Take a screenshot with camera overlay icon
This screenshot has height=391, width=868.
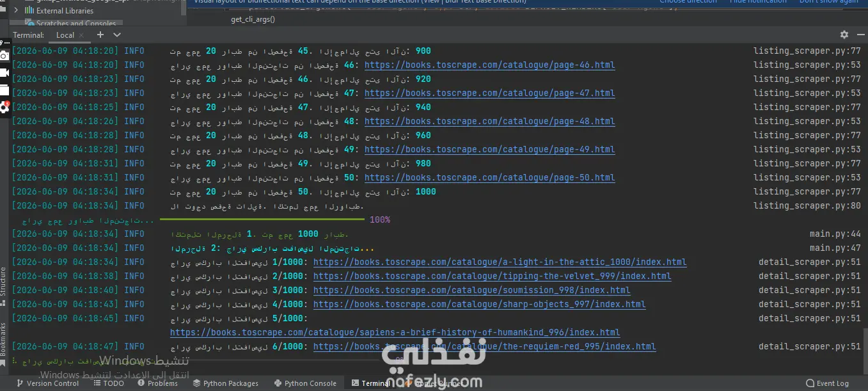coord(4,56)
